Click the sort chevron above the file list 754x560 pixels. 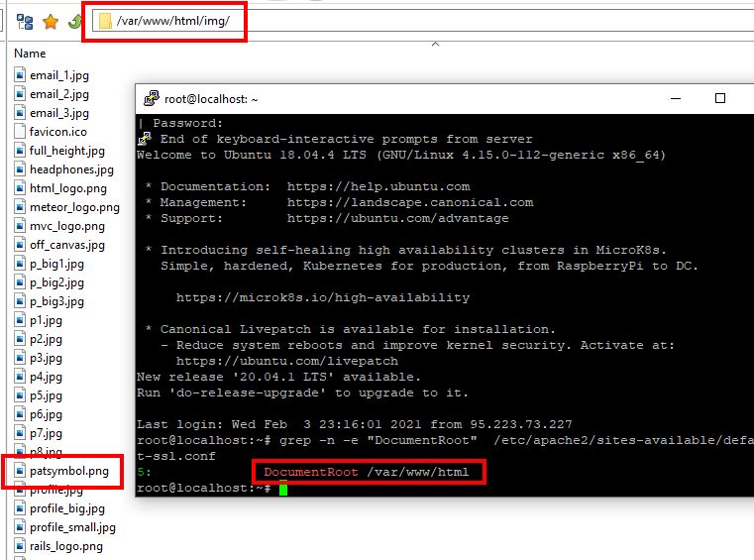coord(435,44)
